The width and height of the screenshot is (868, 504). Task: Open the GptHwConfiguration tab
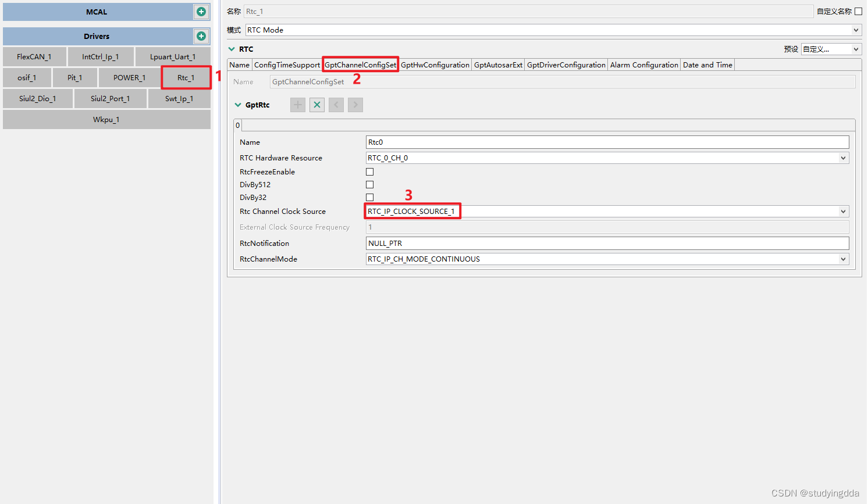click(x=435, y=65)
